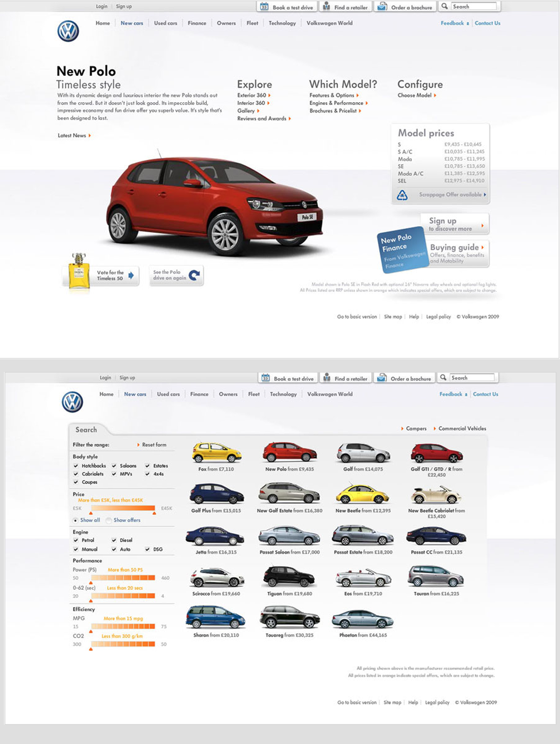
Task: Toggle the Coupes checkbox
Action: tap(76, 482)
